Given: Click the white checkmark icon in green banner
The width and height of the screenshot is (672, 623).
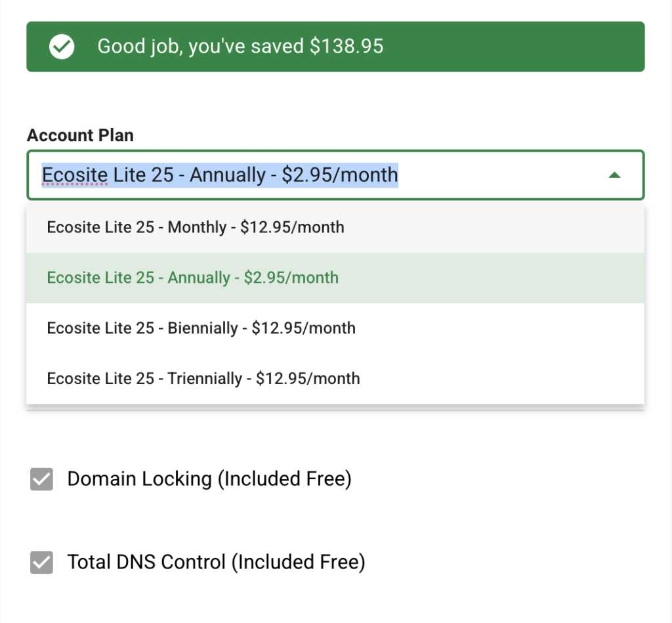Looking at the screenshot, I should [x=61, y=46].
